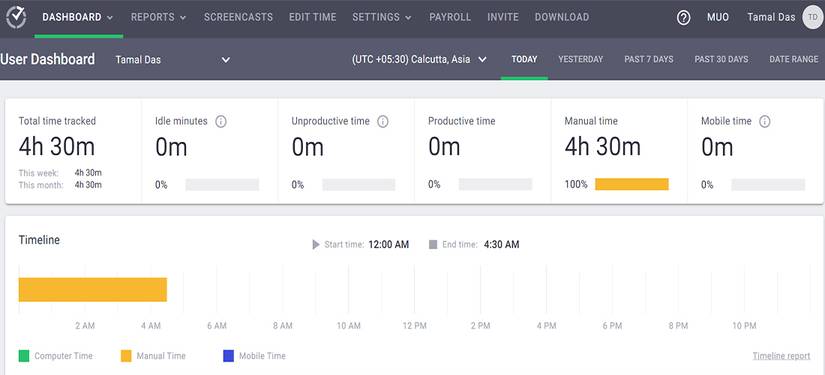Click the 4:30 AM end time value

tap(501, 245)
